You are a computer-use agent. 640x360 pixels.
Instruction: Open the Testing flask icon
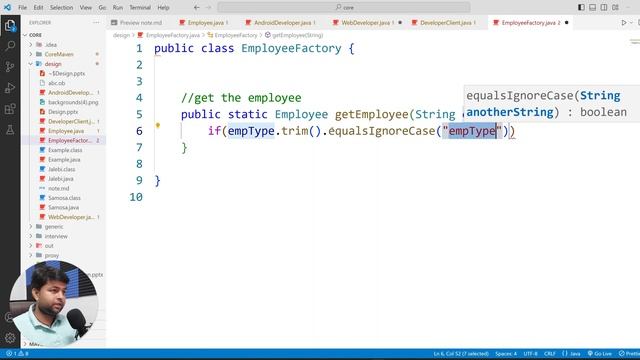pyautogui.click(x=10, y=130)
